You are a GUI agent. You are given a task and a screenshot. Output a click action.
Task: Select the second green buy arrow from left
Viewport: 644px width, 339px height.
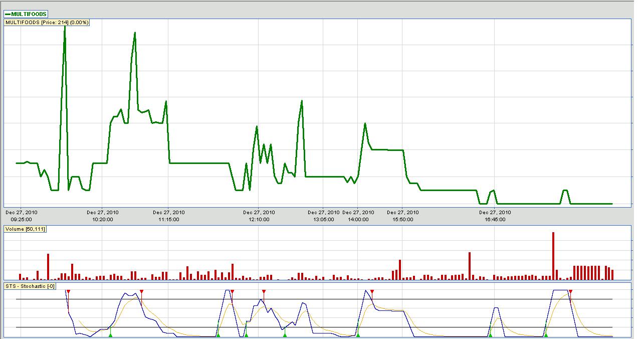(x=218, y=334)
